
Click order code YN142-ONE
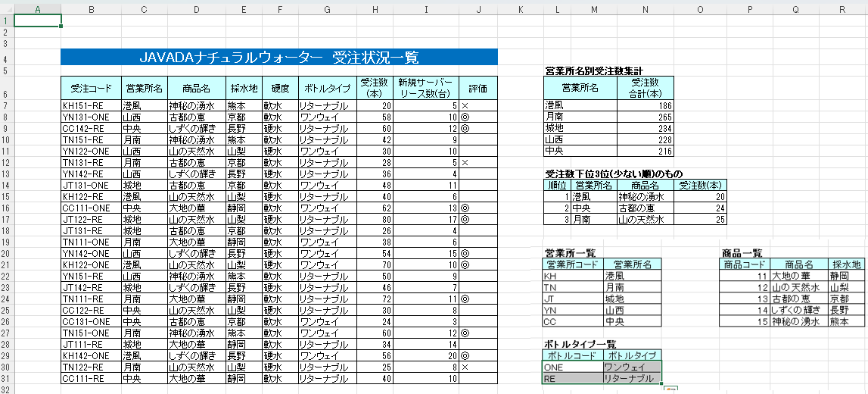pyautogui.click(x=92, y=253)
